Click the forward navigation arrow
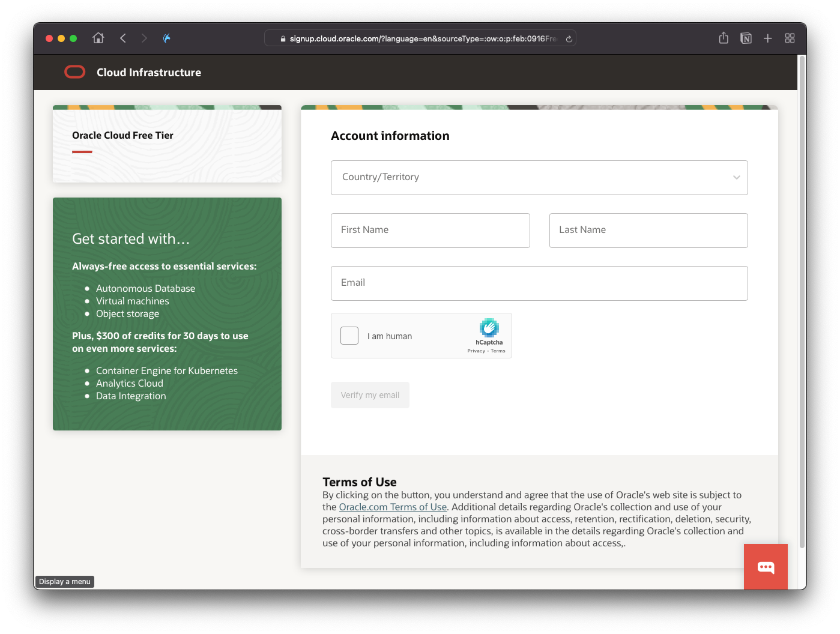840x634 pixels. point(144,38)
